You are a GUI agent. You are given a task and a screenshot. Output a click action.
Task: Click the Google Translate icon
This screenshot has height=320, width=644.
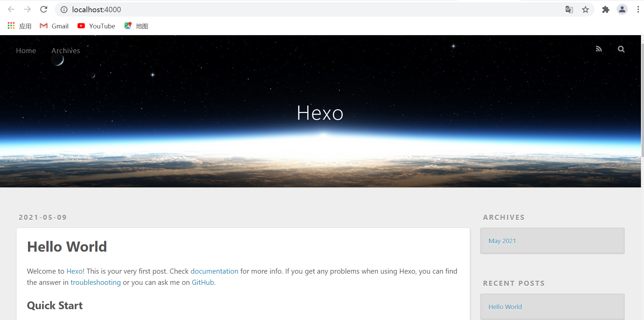569,9
